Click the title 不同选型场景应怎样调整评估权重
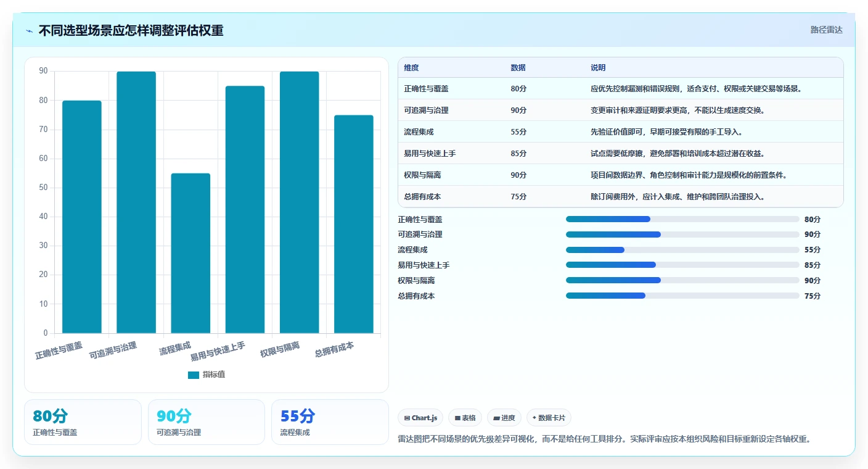This screenshot has width=868, height=469. 131,31
